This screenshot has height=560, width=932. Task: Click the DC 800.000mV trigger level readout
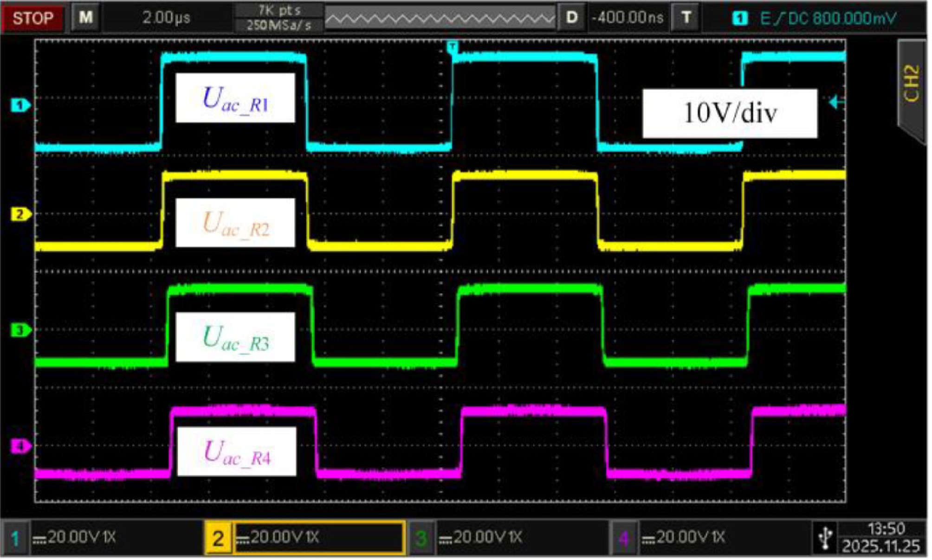(842, 18)
